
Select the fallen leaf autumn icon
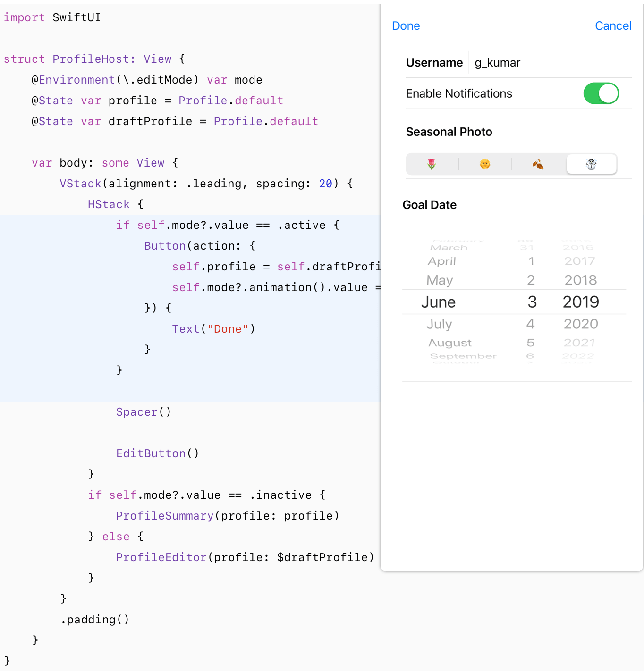pyautogui.click(x=538, y=164)
